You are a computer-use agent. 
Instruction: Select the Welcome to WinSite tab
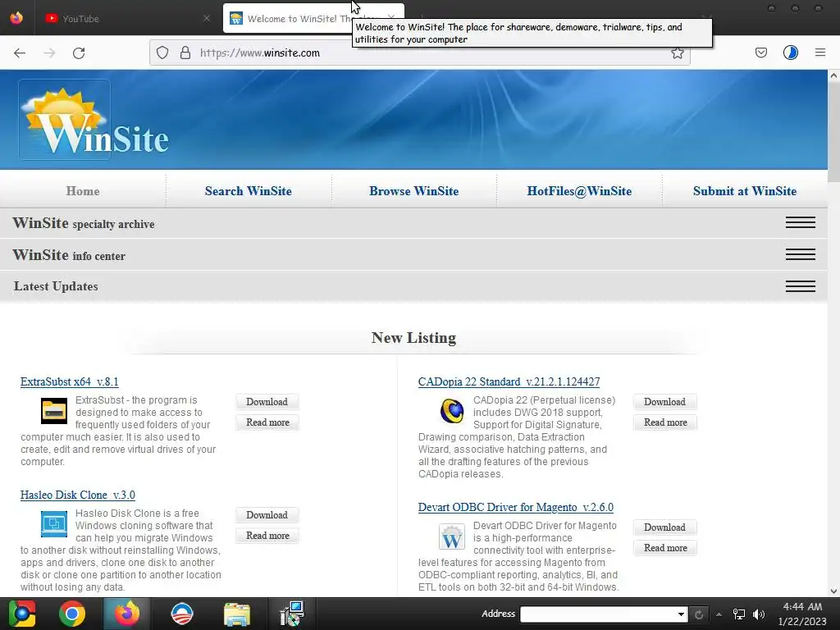point(313,18)
